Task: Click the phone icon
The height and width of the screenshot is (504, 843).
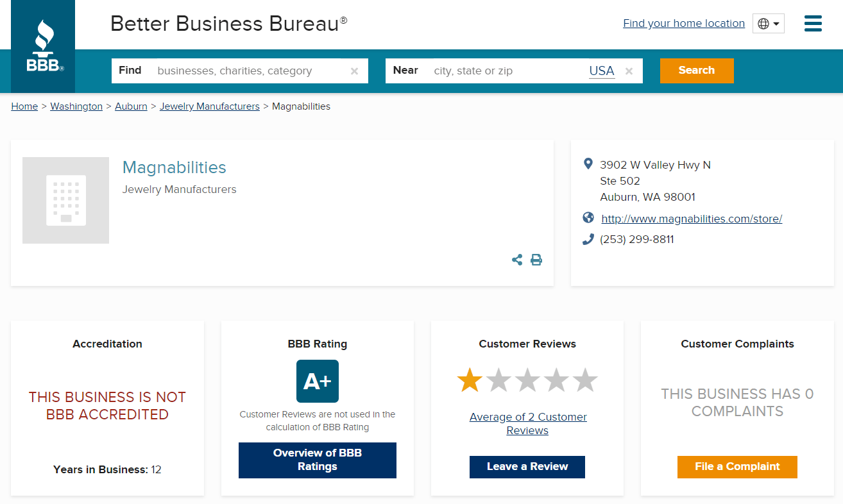Action: point(588,239)
